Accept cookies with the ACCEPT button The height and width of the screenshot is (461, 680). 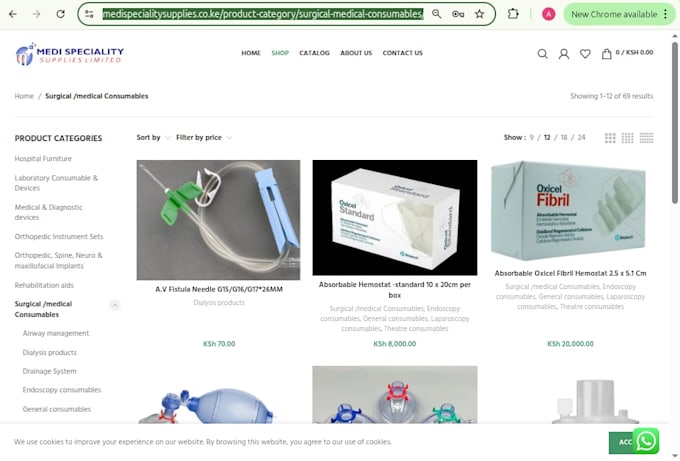click(x=621, y=442)
